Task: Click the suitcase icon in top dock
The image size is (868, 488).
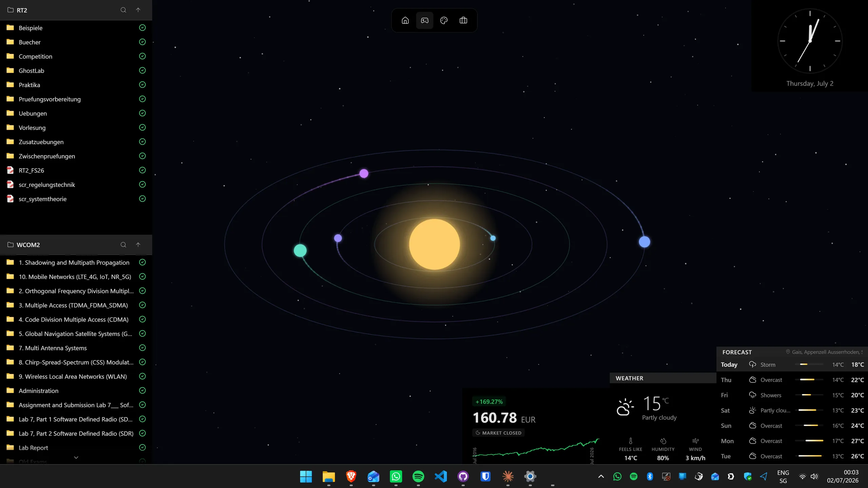Action: pyautogui.click(x=463, y=20)
